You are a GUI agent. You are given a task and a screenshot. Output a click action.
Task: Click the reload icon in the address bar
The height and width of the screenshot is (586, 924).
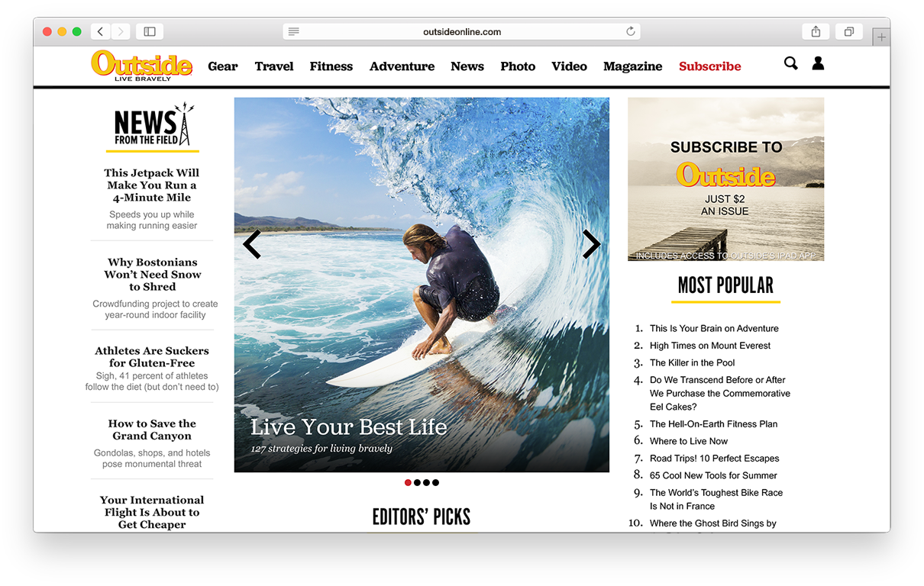pyautogui.click(x=631, y=31)
